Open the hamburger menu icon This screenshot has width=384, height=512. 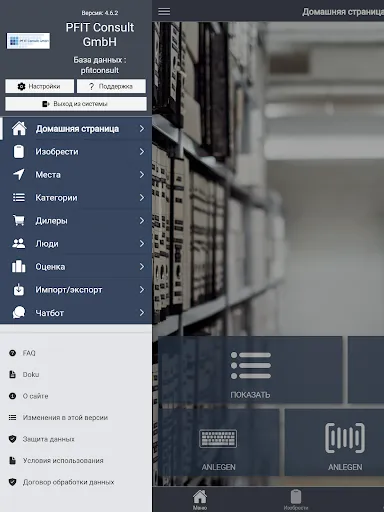(x=164, y=11)
